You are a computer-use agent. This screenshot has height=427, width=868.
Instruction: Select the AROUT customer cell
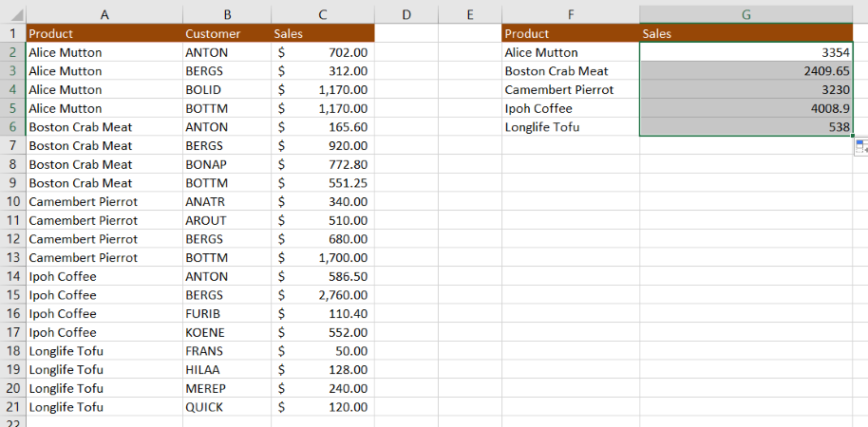pos(227,220)
